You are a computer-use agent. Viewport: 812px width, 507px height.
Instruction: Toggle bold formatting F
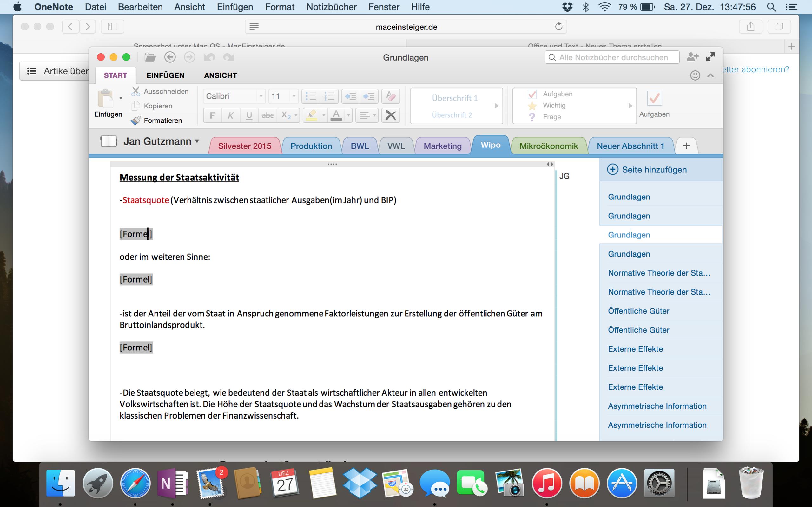[x=212, y=115]
